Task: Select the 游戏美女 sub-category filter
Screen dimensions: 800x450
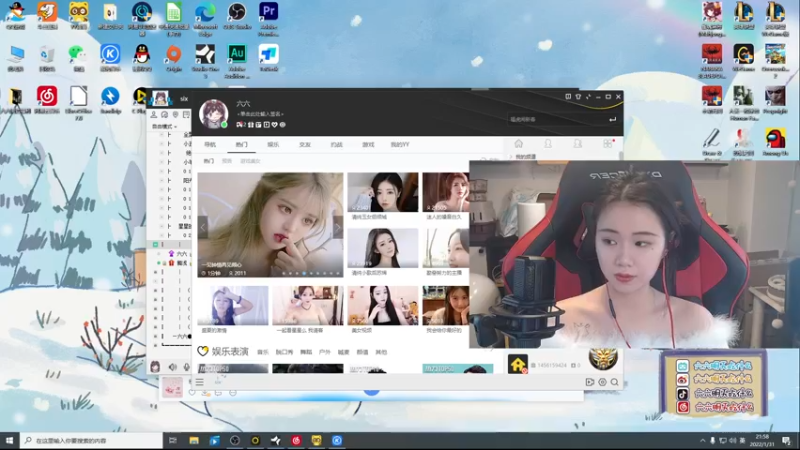Action: pos(250,161)
